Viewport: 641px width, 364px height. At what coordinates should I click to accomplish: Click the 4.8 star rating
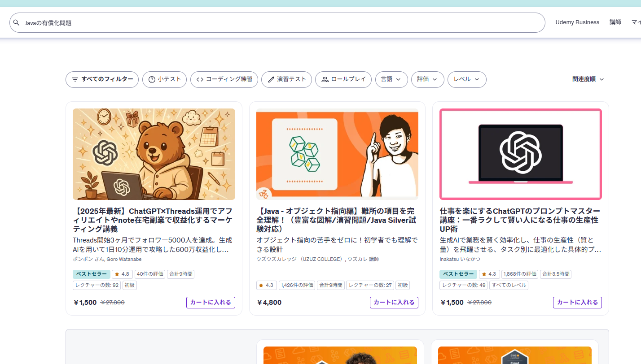point(122,274)
